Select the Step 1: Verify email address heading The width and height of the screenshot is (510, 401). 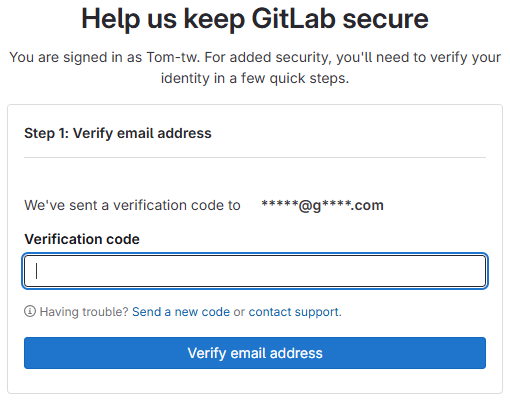coord(118,133)
